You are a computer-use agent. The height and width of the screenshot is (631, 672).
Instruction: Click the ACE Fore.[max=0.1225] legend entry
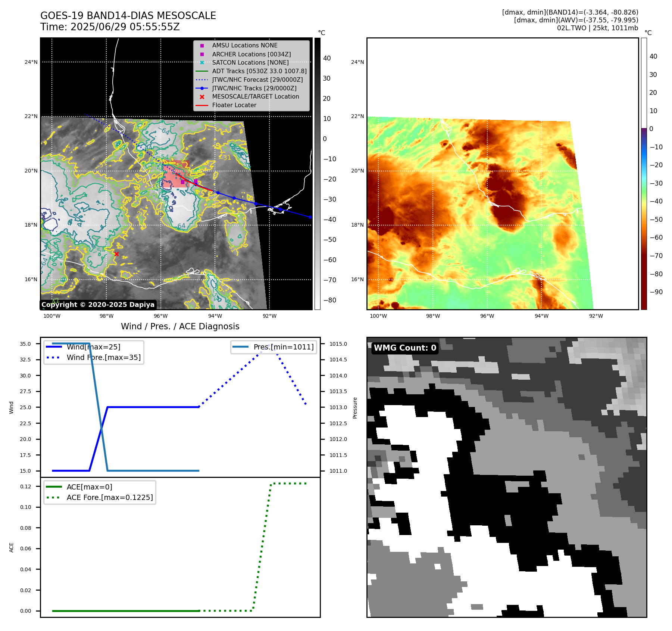[x=99, y=497]
